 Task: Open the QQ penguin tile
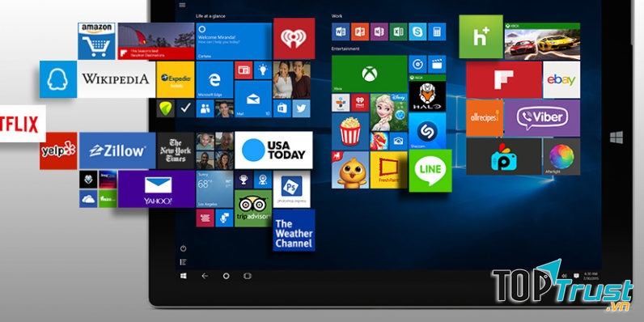(58, 79)
